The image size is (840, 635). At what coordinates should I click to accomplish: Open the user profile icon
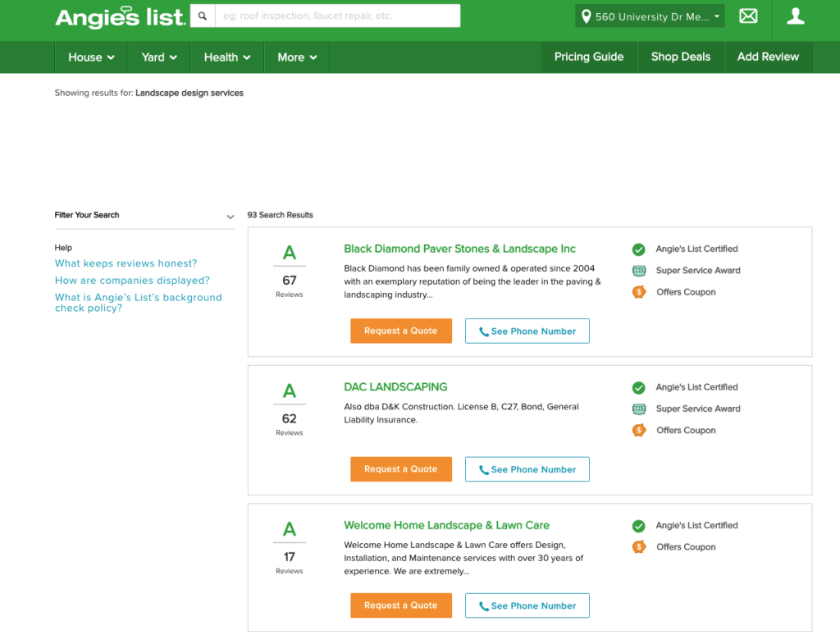click(x=795, y=16)
